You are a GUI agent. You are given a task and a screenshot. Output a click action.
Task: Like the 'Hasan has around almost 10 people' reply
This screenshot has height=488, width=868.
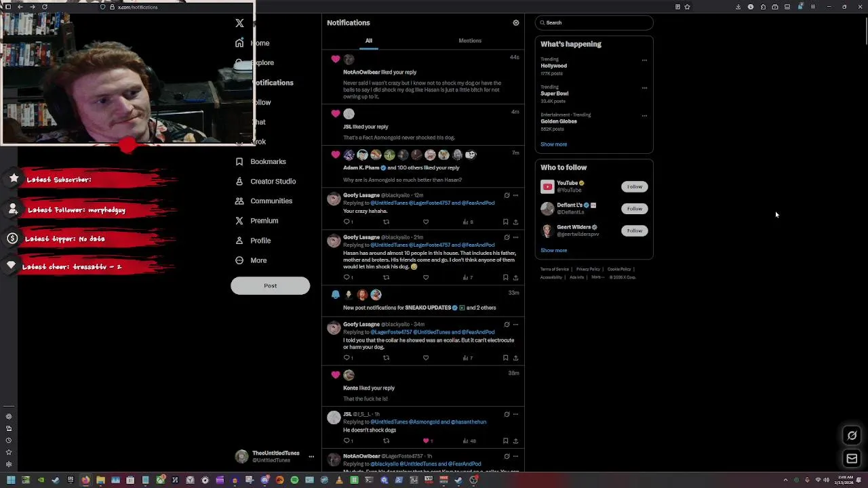[426, 277]
